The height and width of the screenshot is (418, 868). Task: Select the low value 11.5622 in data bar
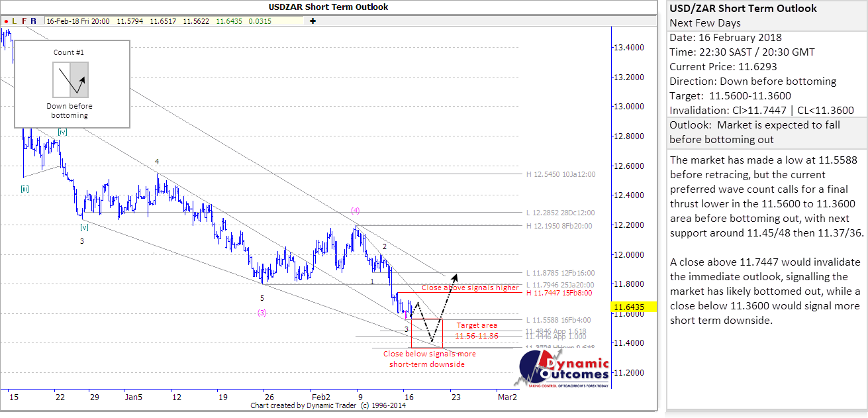197,21
